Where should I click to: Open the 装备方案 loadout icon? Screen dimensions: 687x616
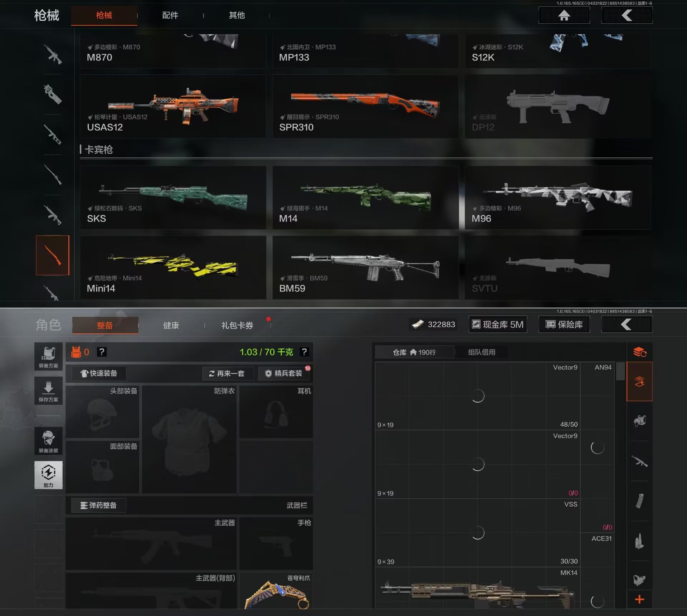48,356
